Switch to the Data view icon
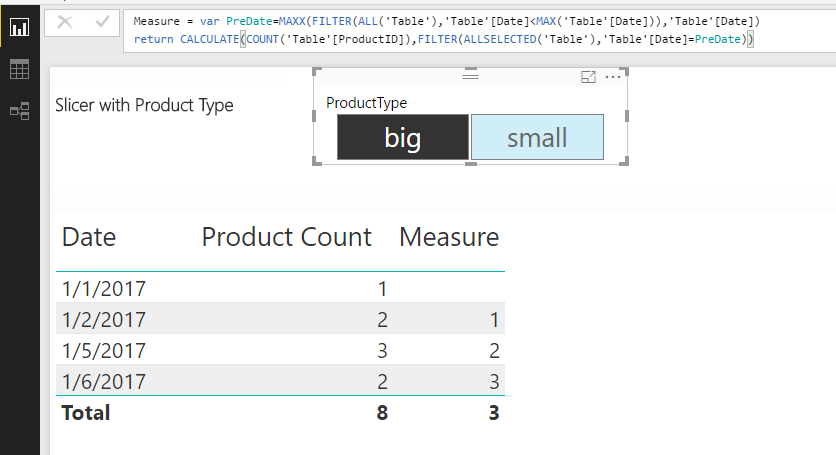This screenshot has height=455, width=836. point(19,69)
